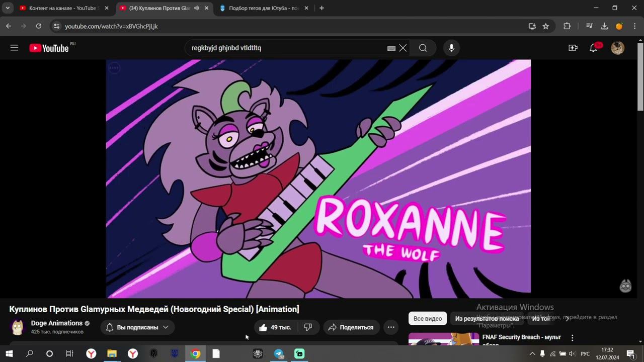Open the on-screen keyboard icon in search
Screen dimensions: 644x362
click(x=391, y=48)
